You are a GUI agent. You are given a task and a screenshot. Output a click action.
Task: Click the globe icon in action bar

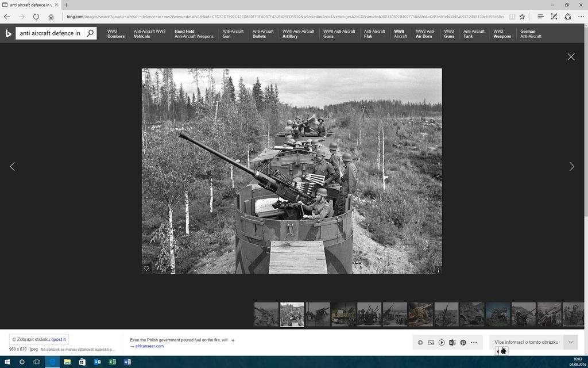click(420, 343)
